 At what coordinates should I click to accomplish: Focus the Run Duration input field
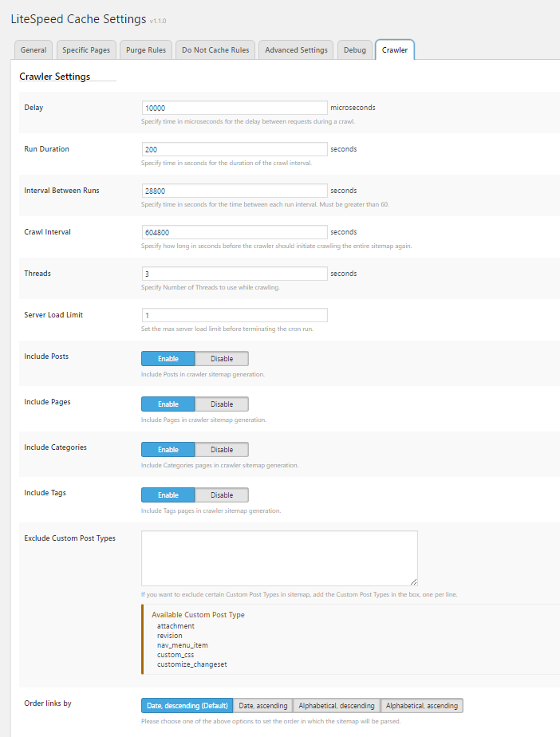235,149
